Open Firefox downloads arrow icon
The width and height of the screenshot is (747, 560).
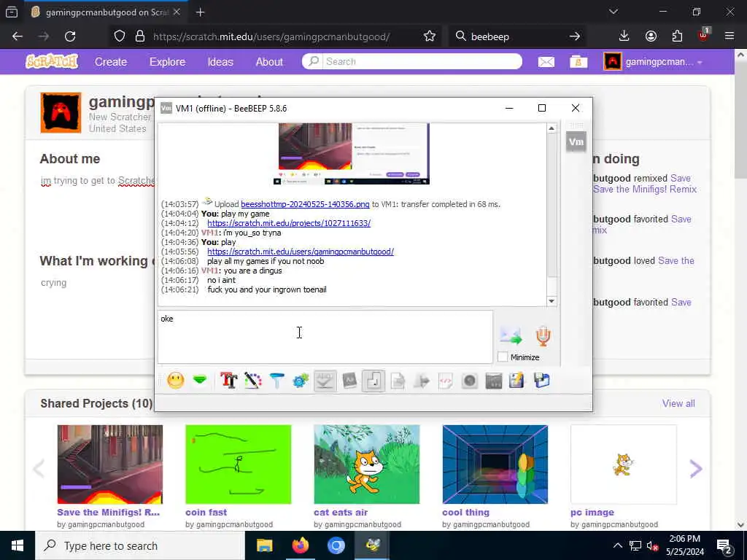pos(624,36)
